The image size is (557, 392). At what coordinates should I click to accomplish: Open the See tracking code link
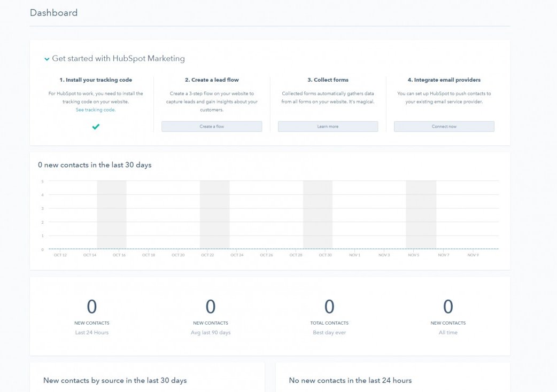click(96, 110)
